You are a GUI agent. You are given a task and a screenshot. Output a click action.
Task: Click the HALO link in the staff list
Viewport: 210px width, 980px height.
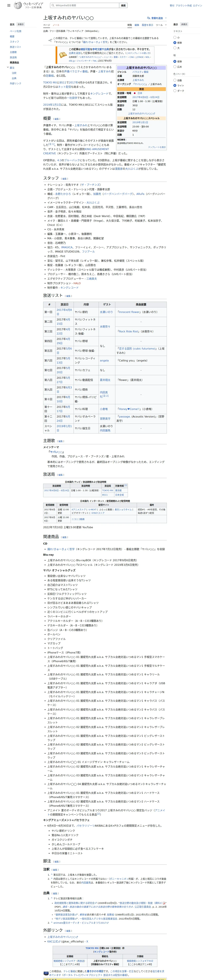coord(77,283)
